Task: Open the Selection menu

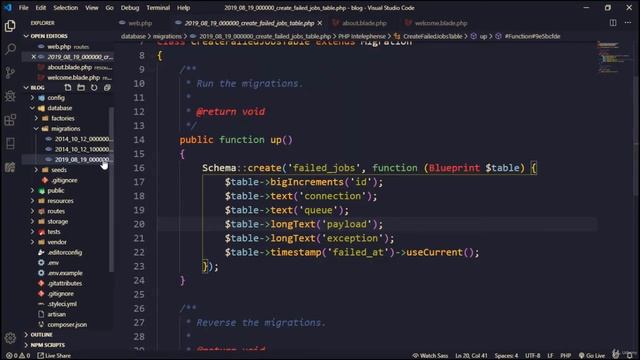Action: coord(65,8)
